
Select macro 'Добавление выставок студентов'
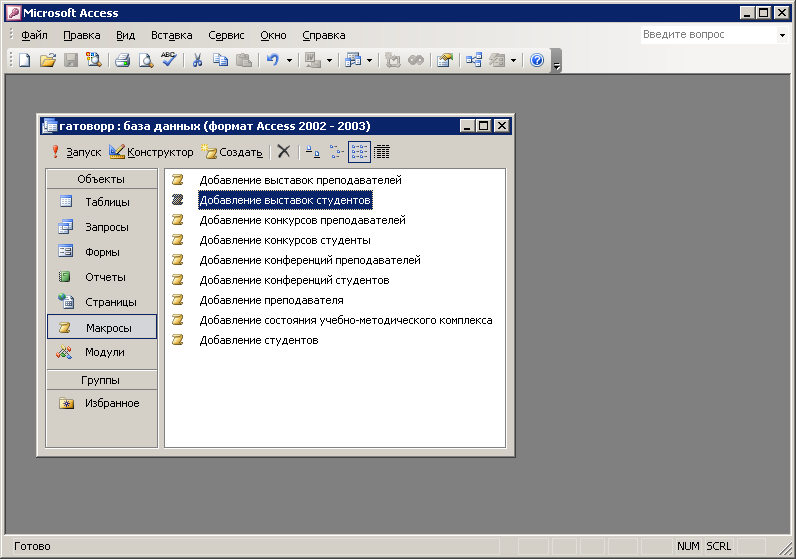point(285,200)
